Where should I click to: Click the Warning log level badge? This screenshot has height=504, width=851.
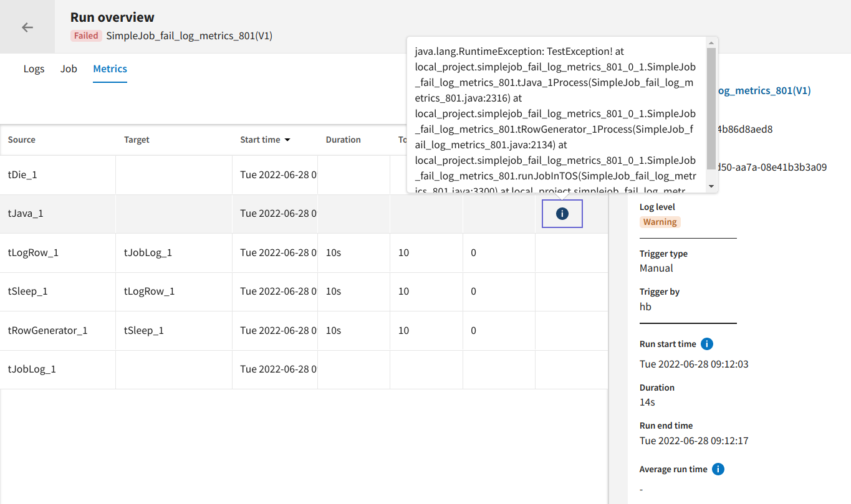click(660, 222)
